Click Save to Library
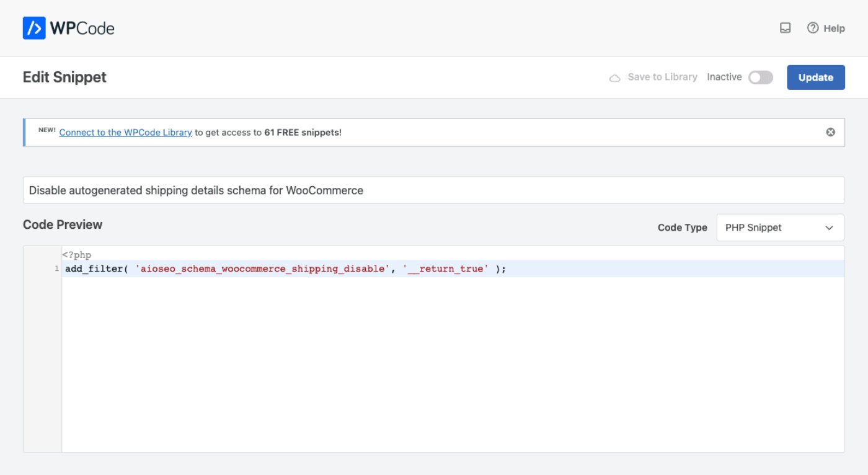This screenshot has height=475, width=868. 662,77
